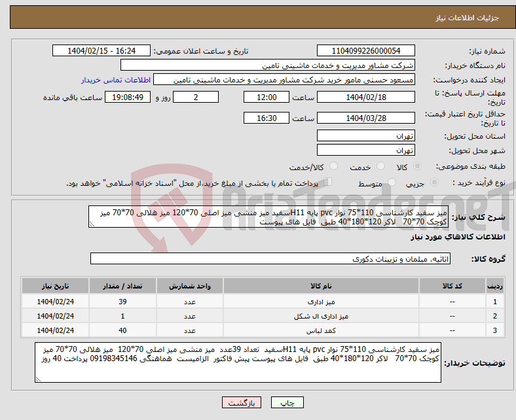Click the quantity cell showing 40
The image size is (516, 420).
coord(122,330)
